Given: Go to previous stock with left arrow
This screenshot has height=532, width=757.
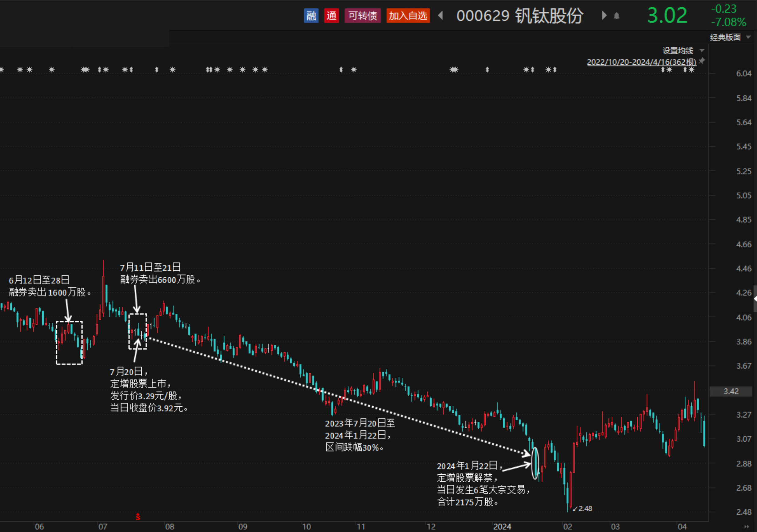Looking at the screenshot, I should tap(440, 16).
